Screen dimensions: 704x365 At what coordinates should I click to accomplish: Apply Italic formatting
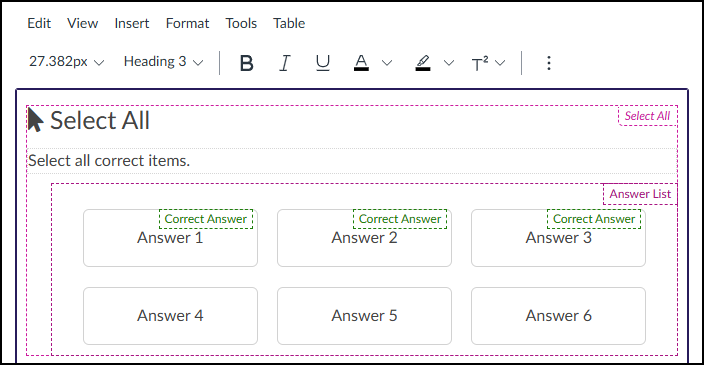(x=285, y=63)
